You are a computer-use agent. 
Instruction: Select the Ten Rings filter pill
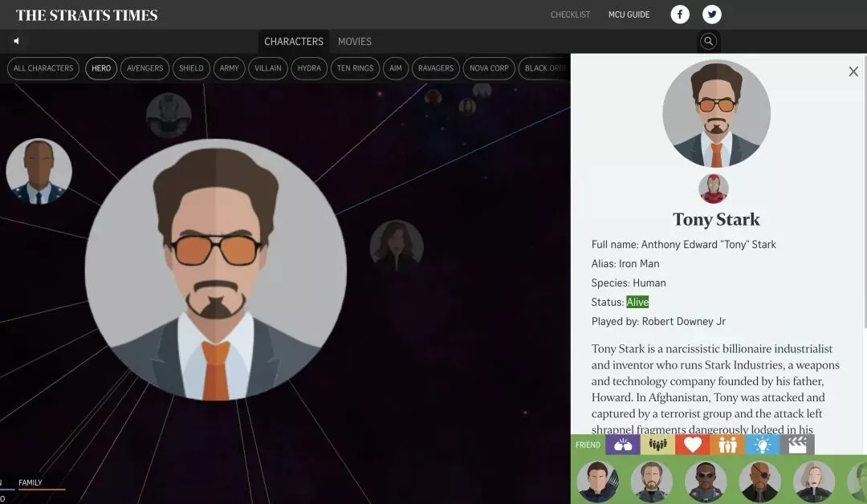(x=355, y=68)
